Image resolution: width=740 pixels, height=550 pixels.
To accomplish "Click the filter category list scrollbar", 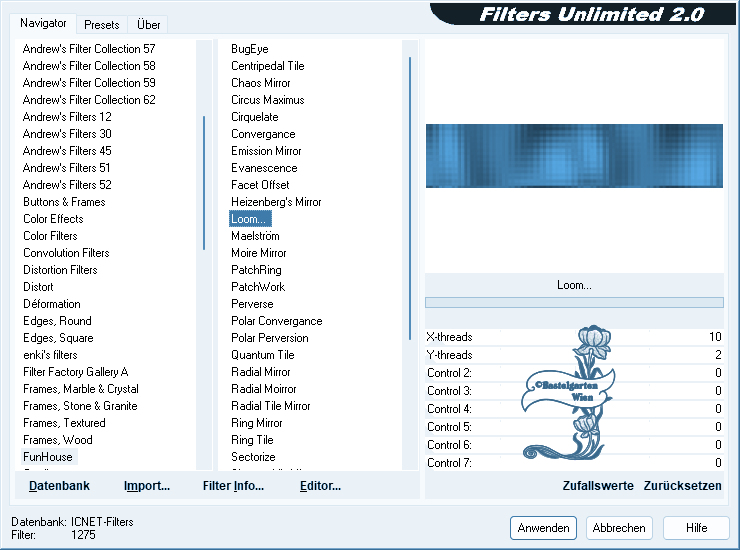I will [204, 183].
